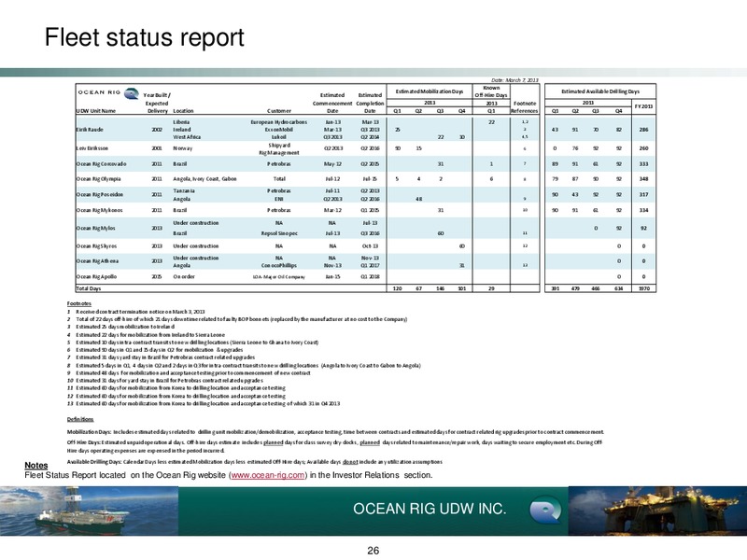
Task: Click the 'Estimated Mobilization Days' column header
Action: click(430, 91)
